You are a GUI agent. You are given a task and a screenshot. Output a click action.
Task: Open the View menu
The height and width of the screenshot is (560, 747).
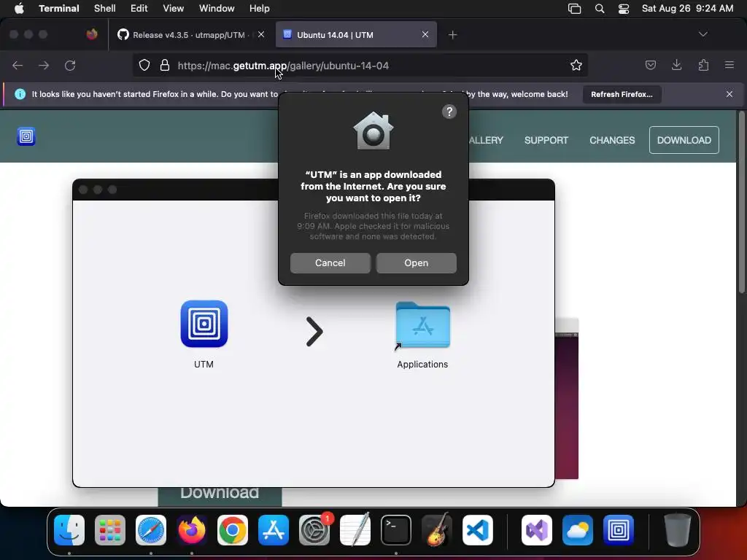pyautogui.click(x=174, y=9)
